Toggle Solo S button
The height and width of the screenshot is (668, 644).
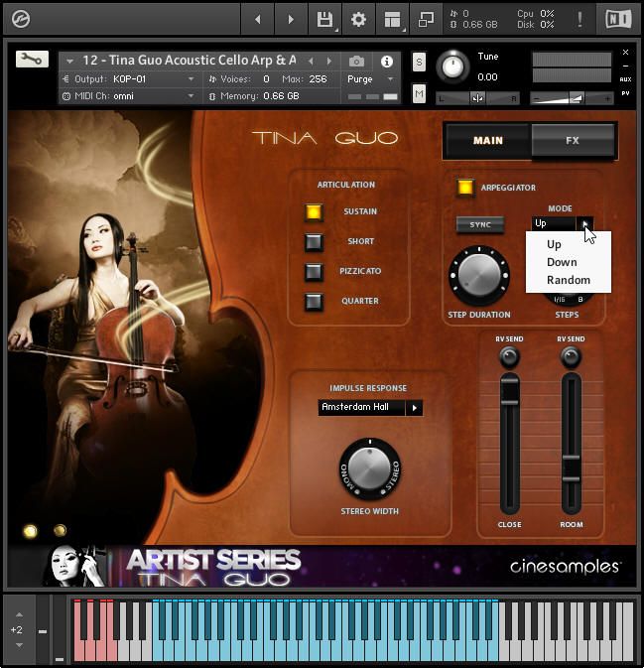(x=419, y=63)
